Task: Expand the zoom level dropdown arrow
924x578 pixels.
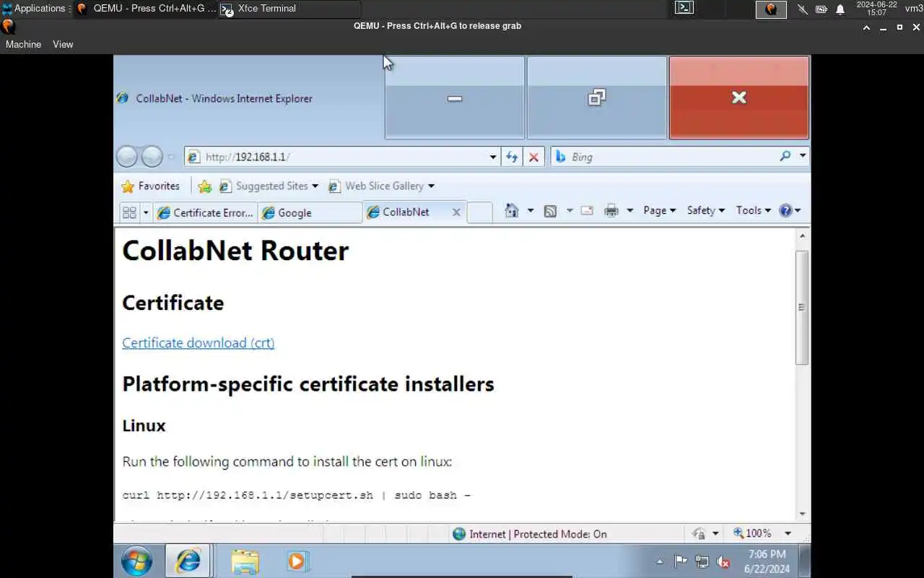Action: click(788, 533)
